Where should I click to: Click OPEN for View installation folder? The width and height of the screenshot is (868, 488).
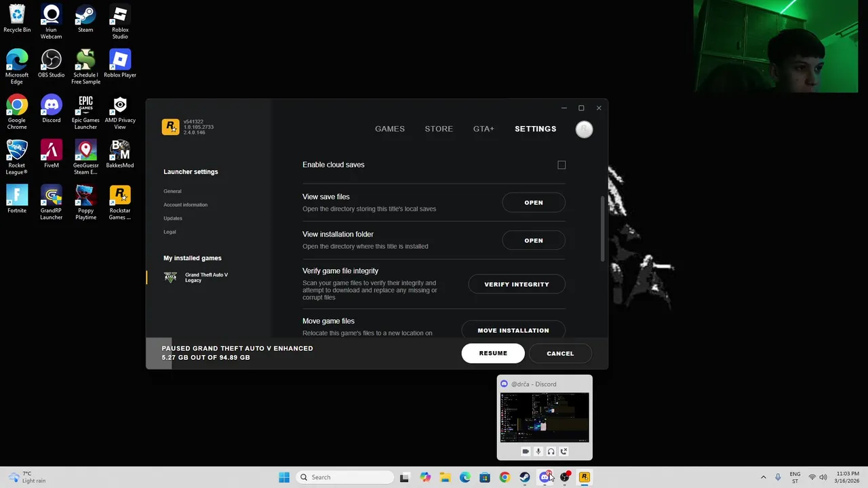534,241
